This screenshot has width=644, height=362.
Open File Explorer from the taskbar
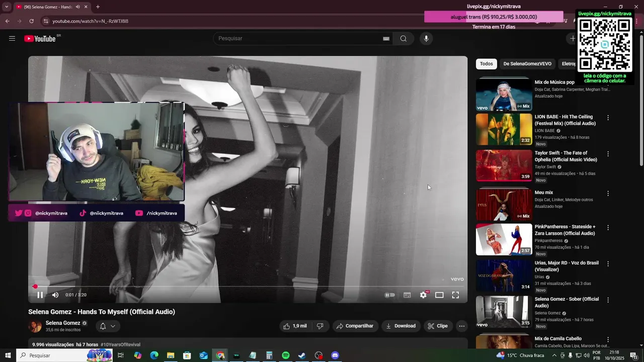tap(171, 355)
